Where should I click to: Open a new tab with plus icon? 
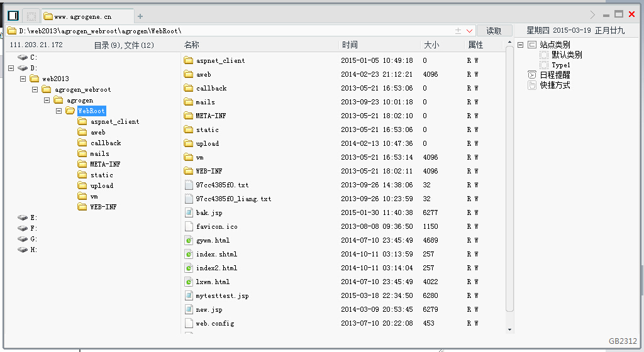pyautogui.click(x=140, y=16)
